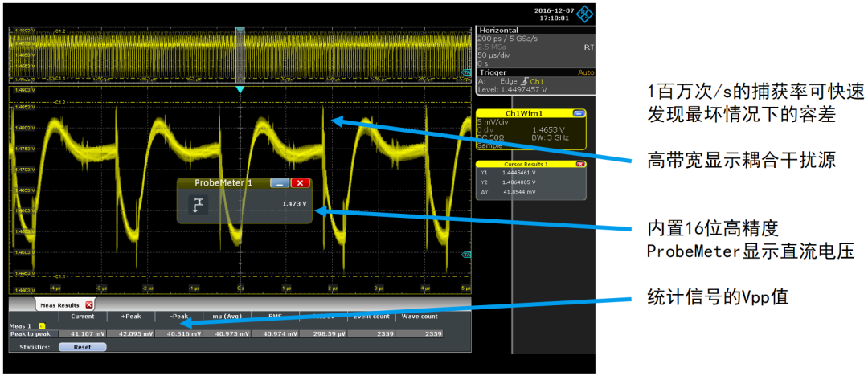Reset the measurement statistics
The image size is (868, 376).
click(83, 347)
